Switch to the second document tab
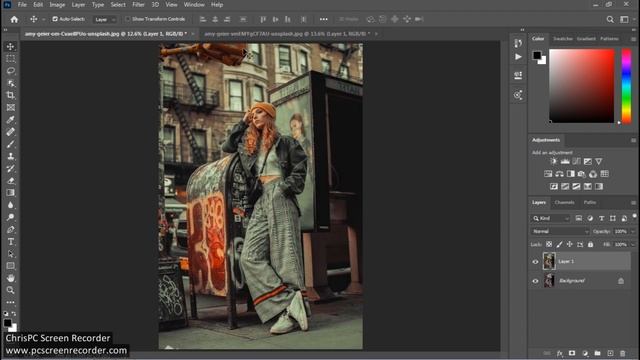The width and height of the screenshot is (640, 360). pos(287,34)
